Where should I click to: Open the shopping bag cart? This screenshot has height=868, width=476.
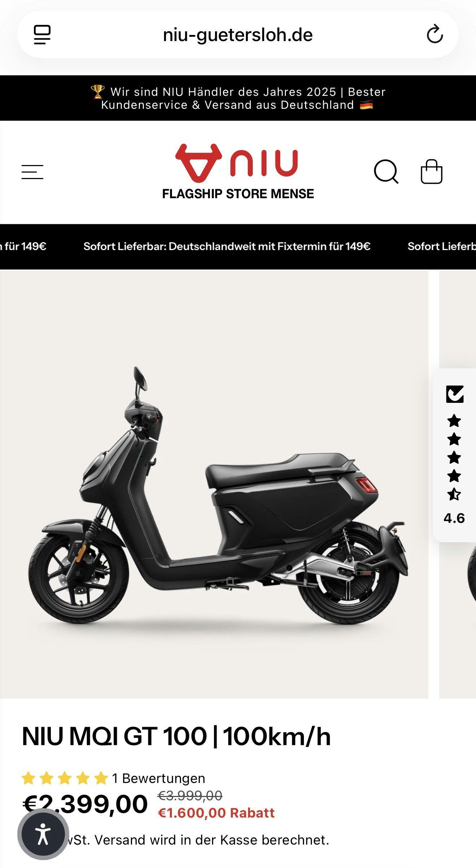pyautogui.click(x=432, y=172)
